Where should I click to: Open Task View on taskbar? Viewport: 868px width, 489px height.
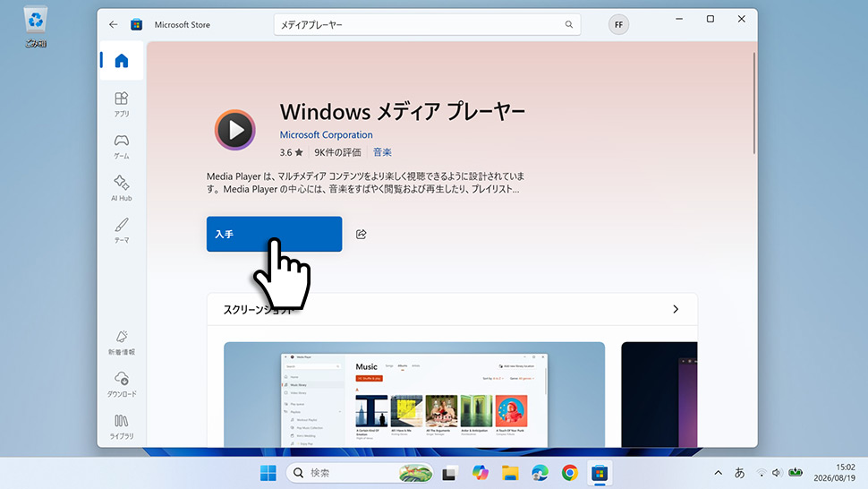click(x=449, y=473)
